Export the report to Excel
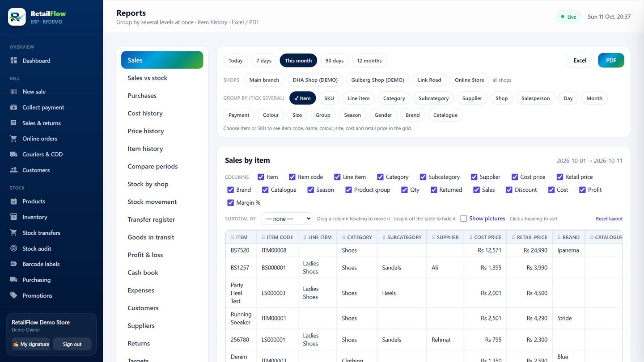This screenshot has height=362, width=644. (580, 60)
